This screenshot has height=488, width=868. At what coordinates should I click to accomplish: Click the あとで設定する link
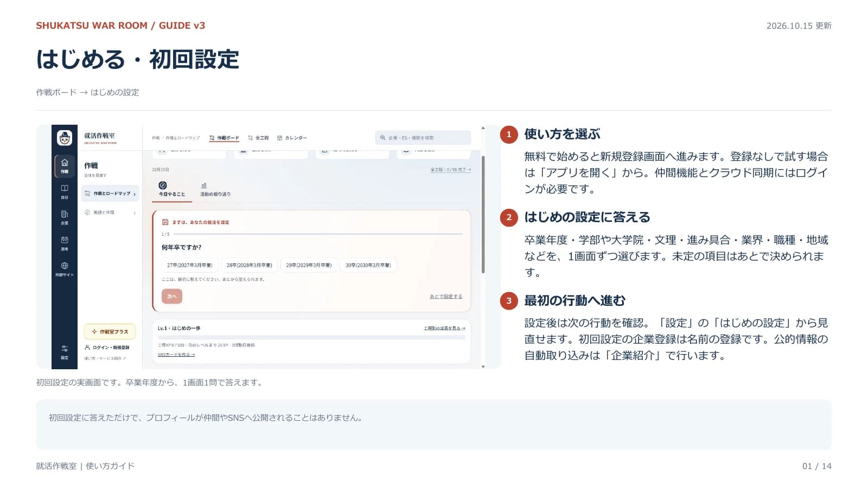446,297
